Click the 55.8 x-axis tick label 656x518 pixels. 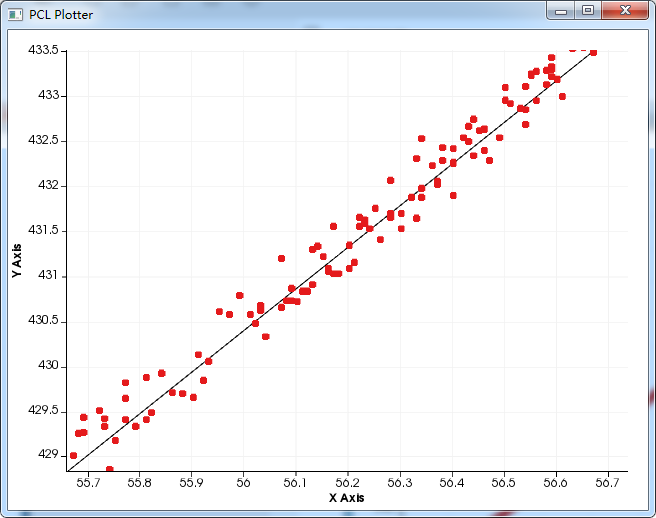coord(139,483)
